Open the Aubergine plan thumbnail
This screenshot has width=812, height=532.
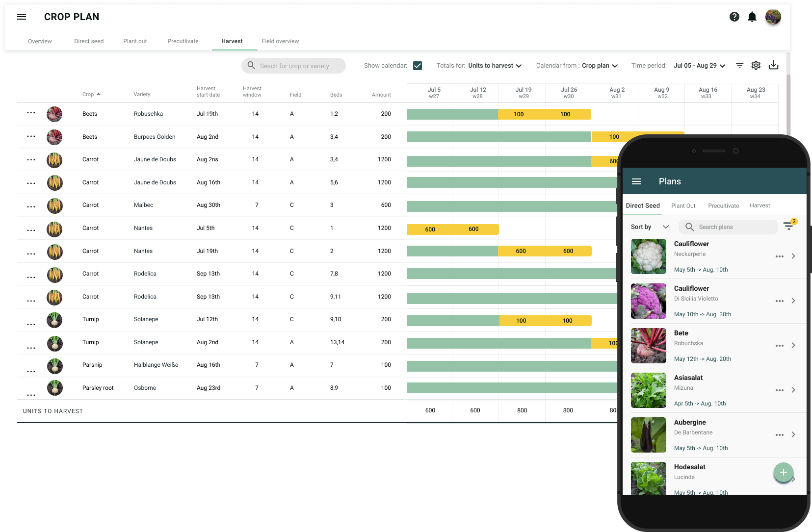tap(649, 435)
